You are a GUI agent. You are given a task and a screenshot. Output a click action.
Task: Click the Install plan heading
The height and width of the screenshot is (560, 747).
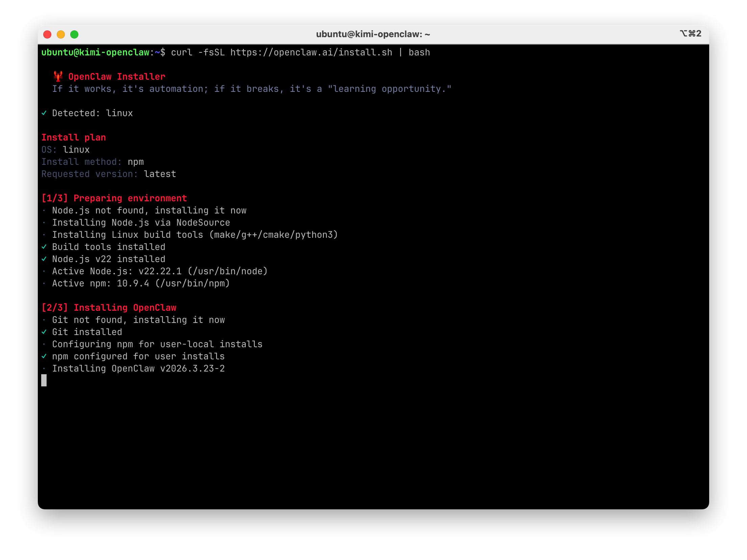click(74, 137)
